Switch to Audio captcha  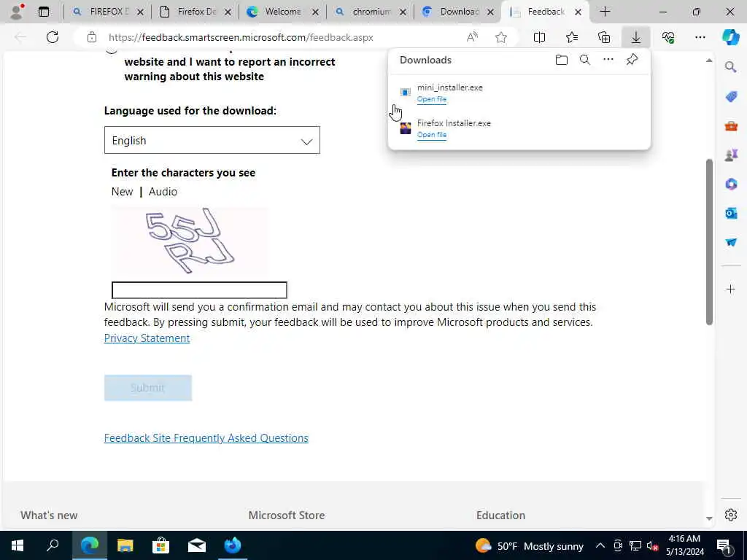tap(163, 192)
